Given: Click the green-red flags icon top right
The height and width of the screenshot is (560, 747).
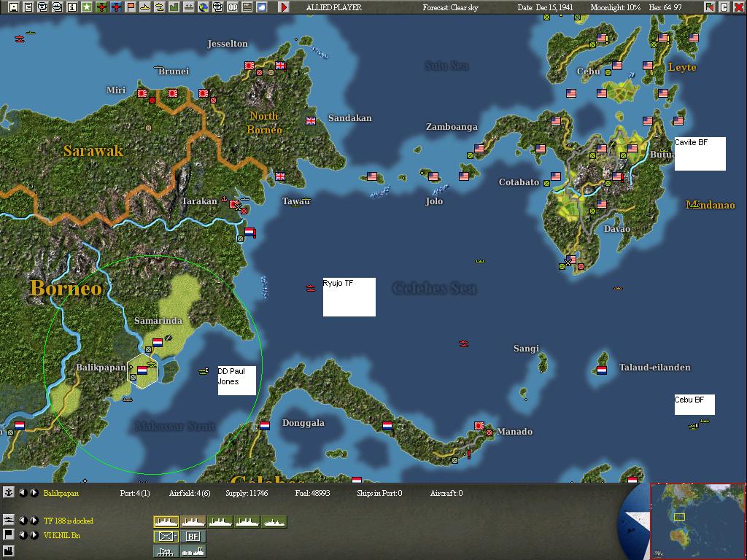Looking at the screenshot, I should pos(710,7).
